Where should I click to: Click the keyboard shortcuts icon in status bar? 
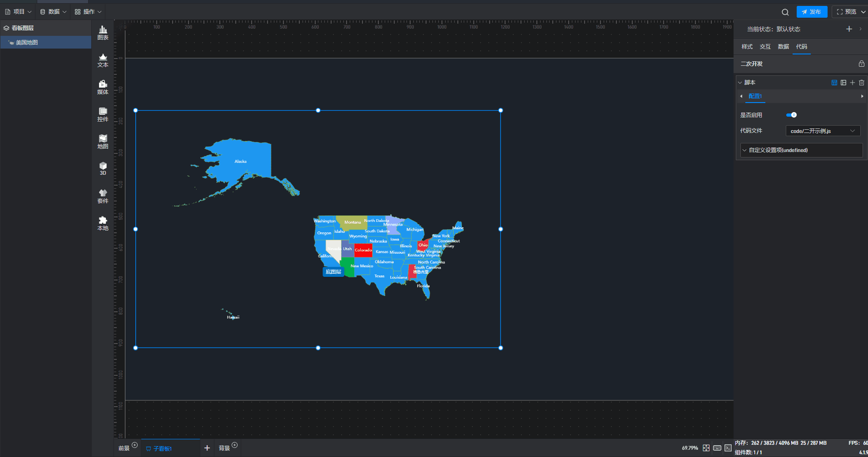pyautogui.click(x=717, y=448)
